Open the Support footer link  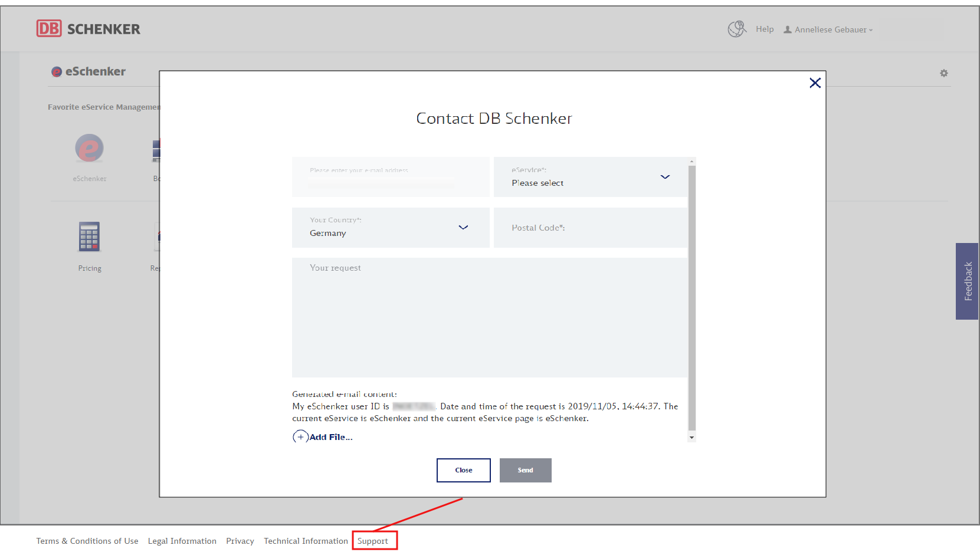click(373, 541)
